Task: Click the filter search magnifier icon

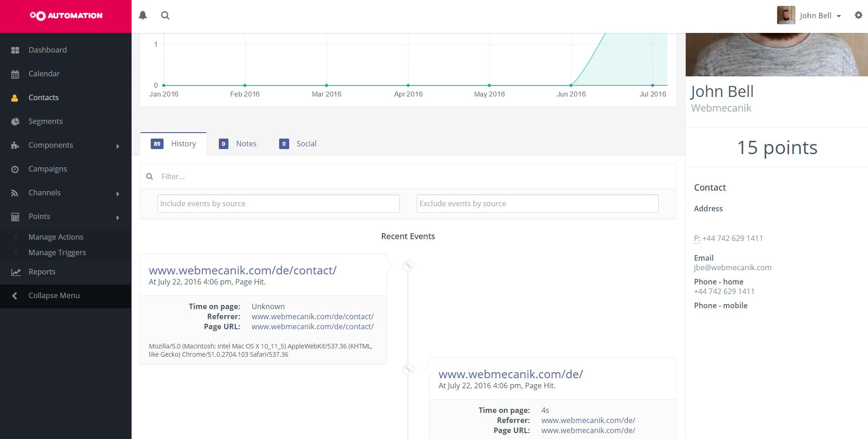Action: click(x=149, y=177)
